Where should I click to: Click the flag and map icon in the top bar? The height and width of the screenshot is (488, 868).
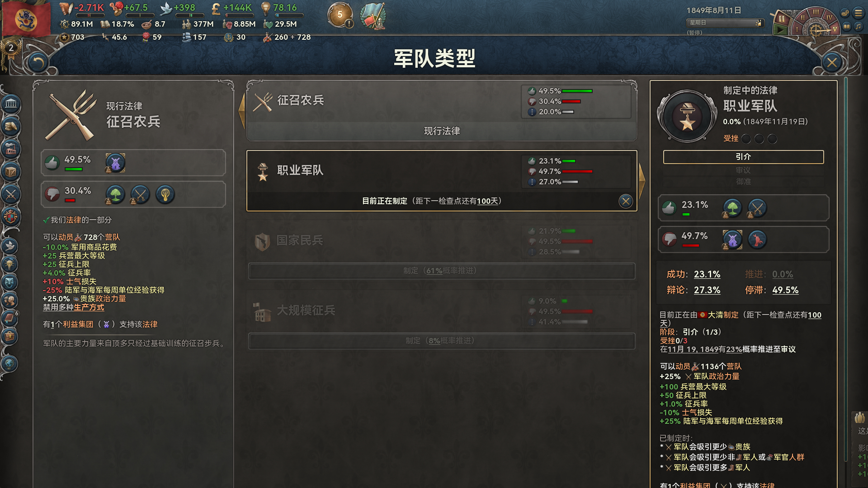tap(373, 15)
